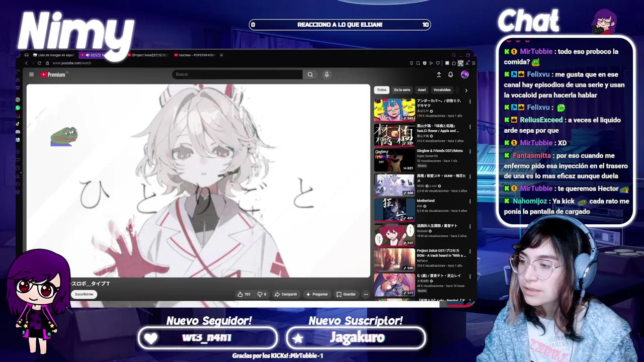The width and height of the screenshot is (644, 362).
Task: Open the アンダーカバー video thumbnail
Action: point(394,110)
